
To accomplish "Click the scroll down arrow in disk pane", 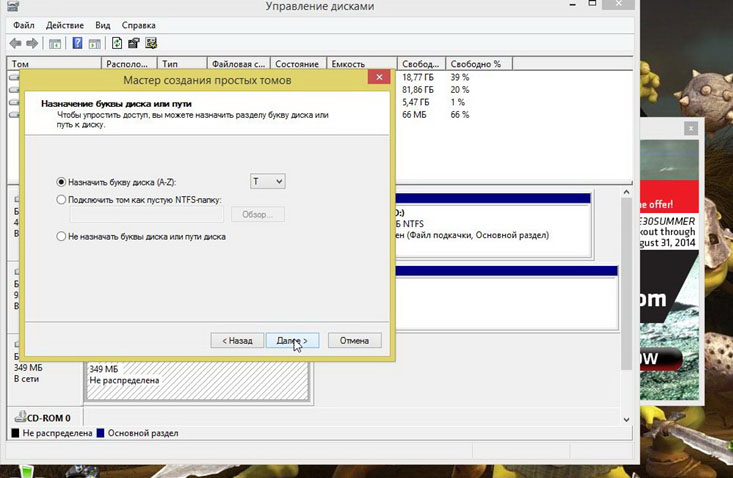I will click(626, 420).
